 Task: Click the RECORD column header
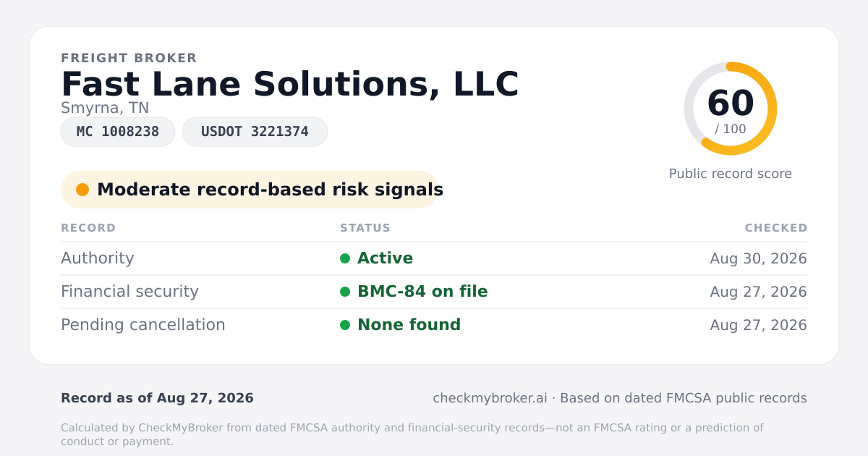[x=88, y=228]
